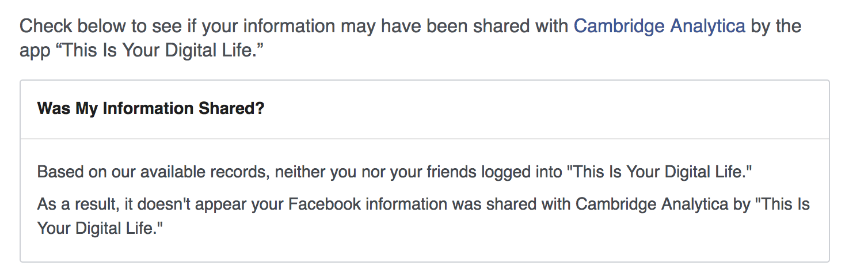
Task: Click the "Was My Information Shared?" heading
Action: (x=151, y=108)
